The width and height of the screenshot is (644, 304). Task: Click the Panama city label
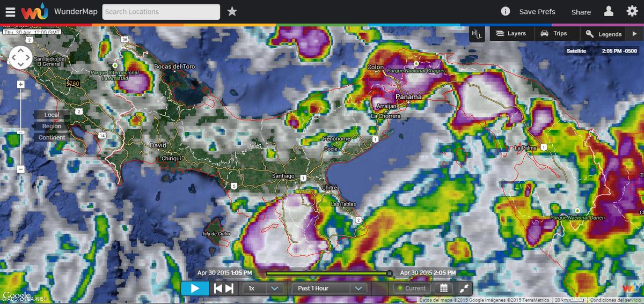[408, 97]
